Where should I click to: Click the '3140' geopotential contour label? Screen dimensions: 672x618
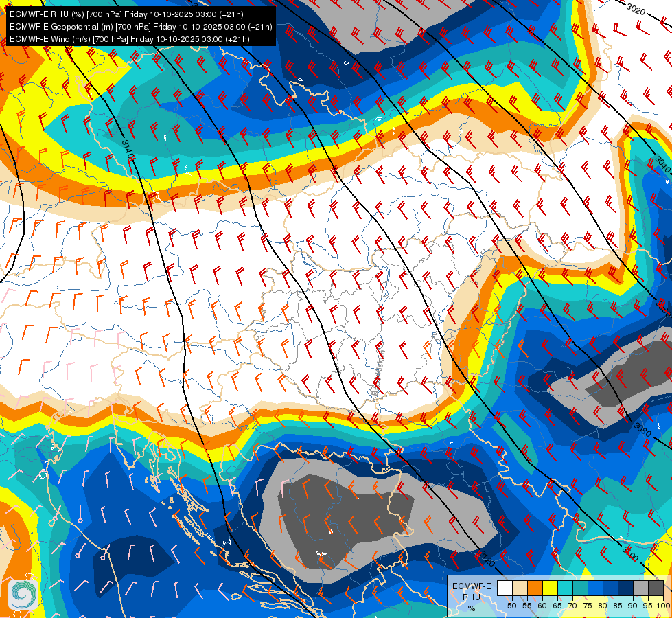click(127, 150)
